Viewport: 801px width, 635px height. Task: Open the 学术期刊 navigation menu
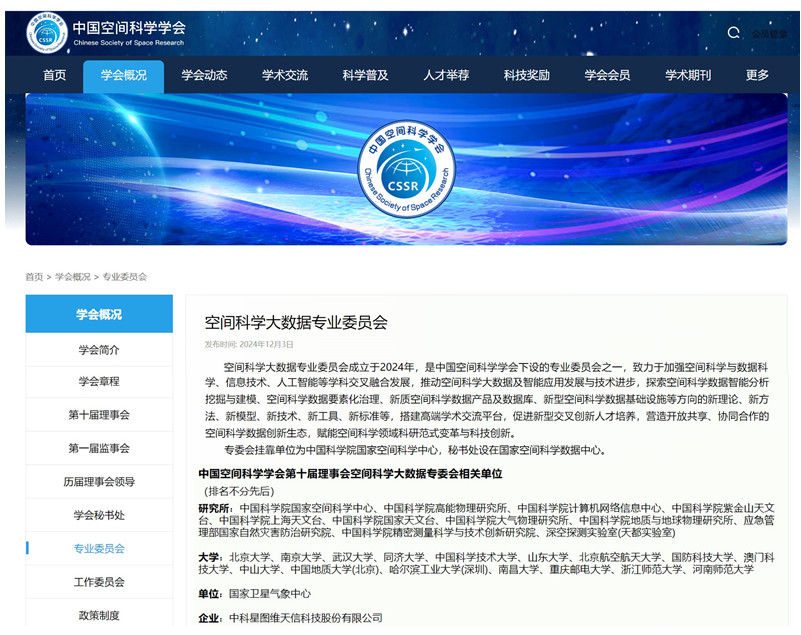688,75
